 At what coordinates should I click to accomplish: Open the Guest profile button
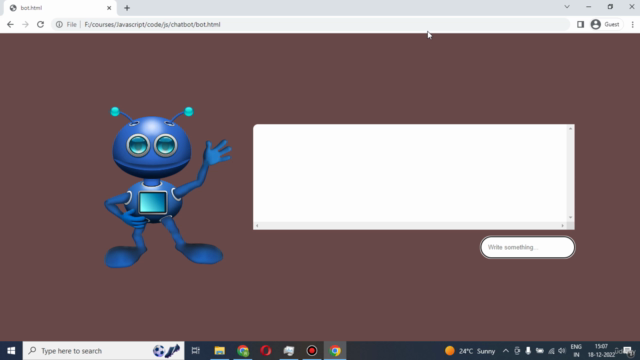click(606, 24)
